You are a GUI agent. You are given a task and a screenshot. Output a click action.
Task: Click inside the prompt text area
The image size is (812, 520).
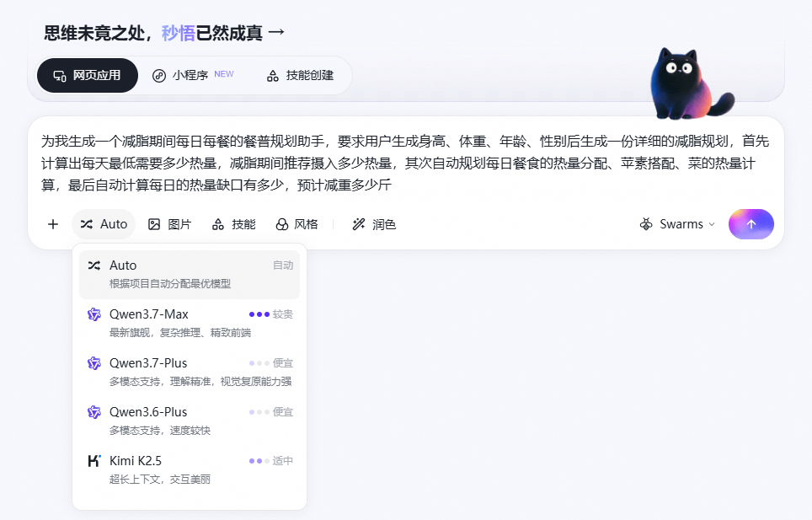(405, 163)
